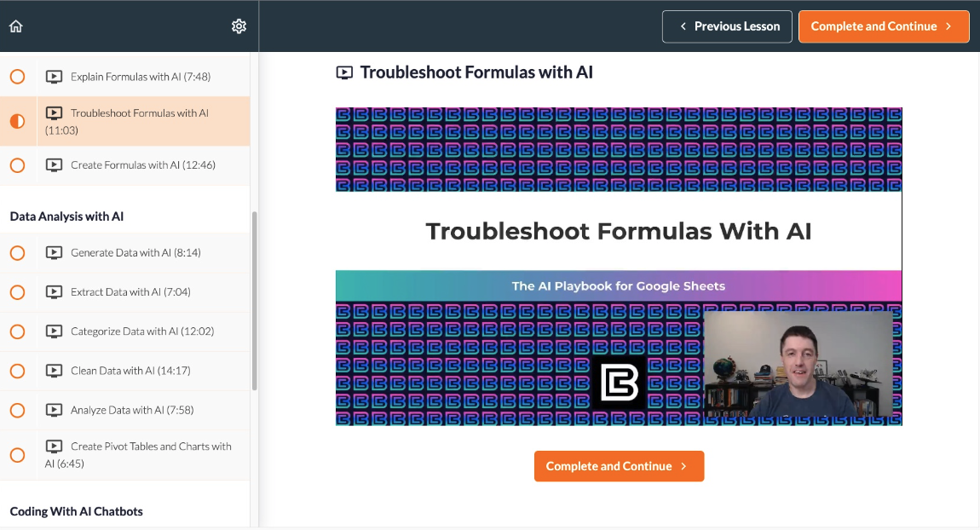Click Complete and Continue in the top bar

(884, 26)
